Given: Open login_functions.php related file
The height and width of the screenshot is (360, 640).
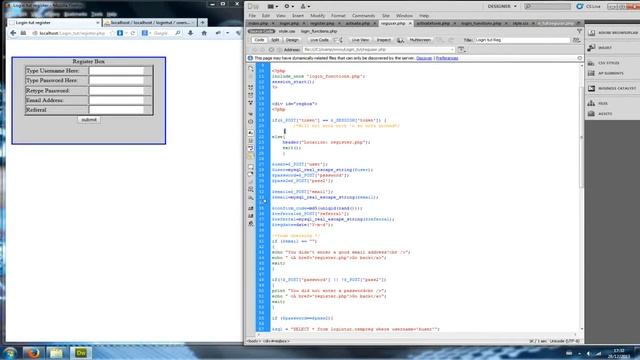Looking at the screenshot, I should tap(319, 31).
